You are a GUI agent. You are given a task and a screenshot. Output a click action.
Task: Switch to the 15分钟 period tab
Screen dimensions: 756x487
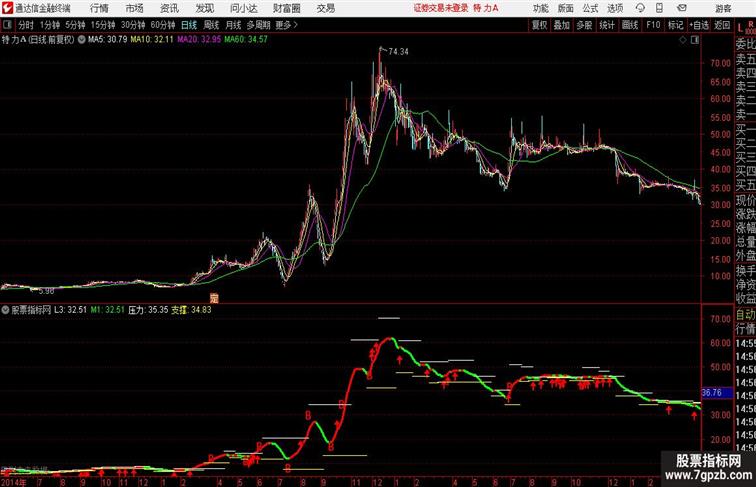[x=103, y=25]
